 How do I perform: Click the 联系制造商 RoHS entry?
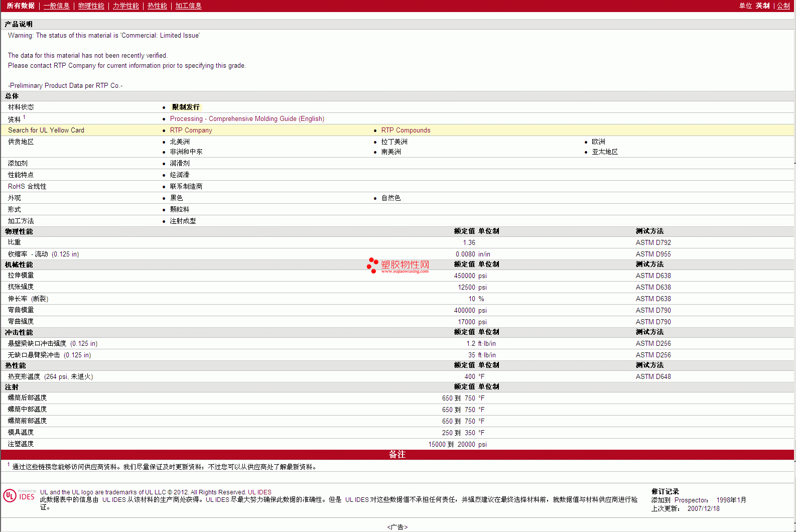coord(186,186)
